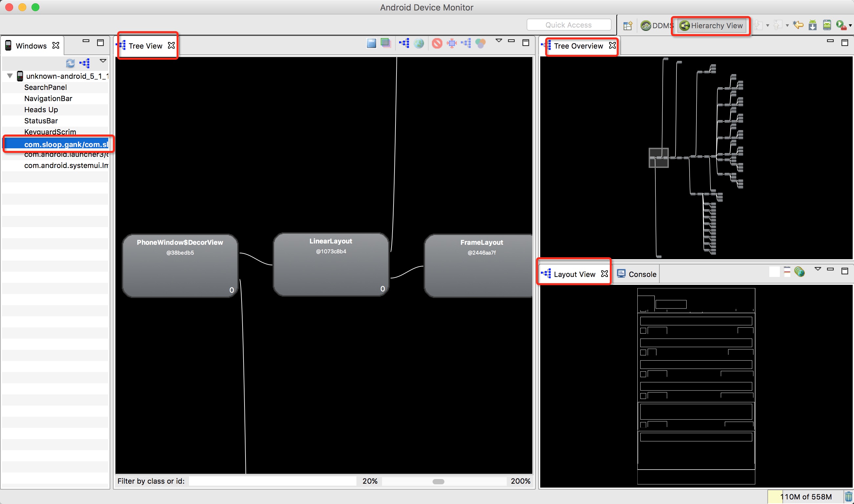Viewport: 854px width, 504px height.
Task: Close the Layout View tab
Action: 604,274
